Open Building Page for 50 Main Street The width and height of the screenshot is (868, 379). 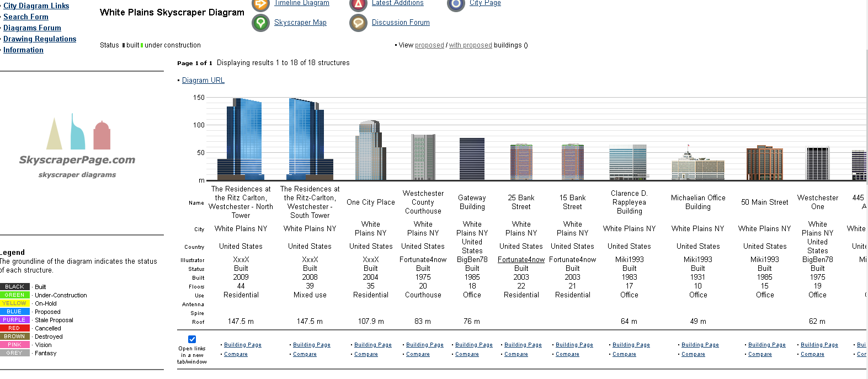tap(767, 345)
